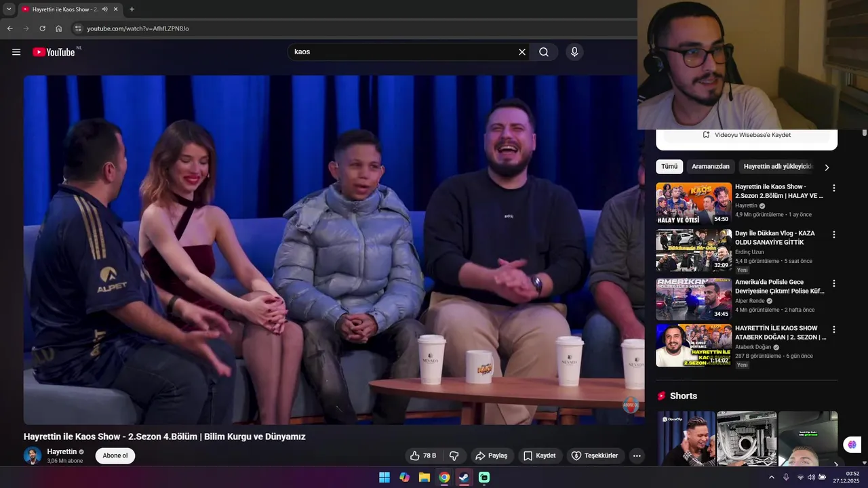Open a new browser tab

click(132, 9)
